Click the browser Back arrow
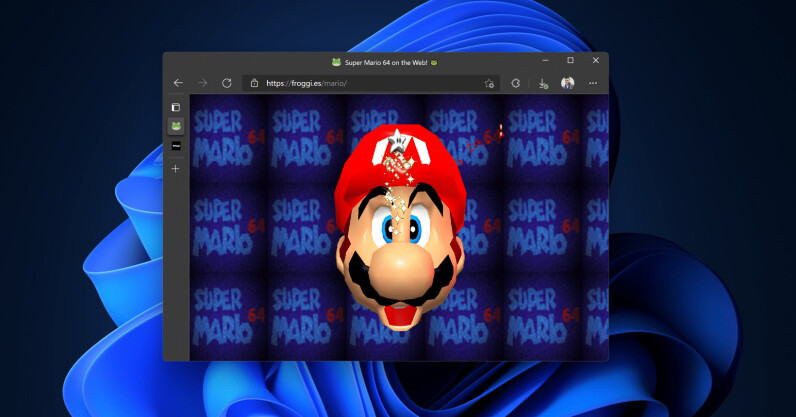Image resolution: width=796 pixels, height=417 pixels. 178,83
